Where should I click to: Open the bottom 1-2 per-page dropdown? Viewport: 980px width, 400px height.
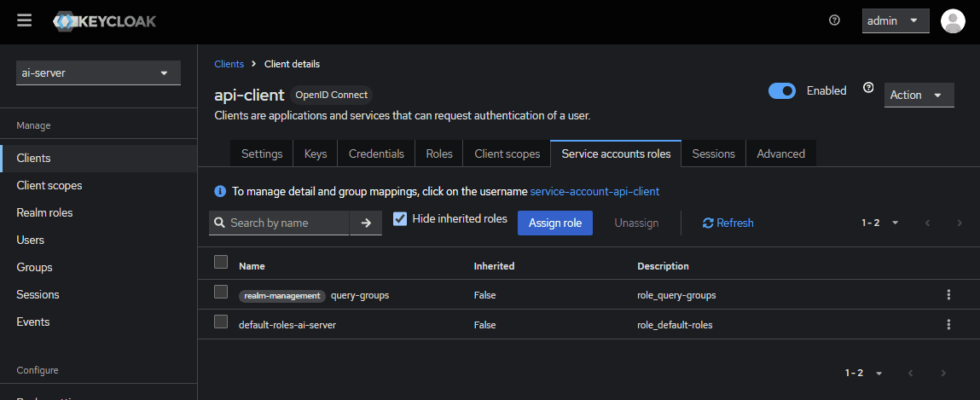point(864,373)
